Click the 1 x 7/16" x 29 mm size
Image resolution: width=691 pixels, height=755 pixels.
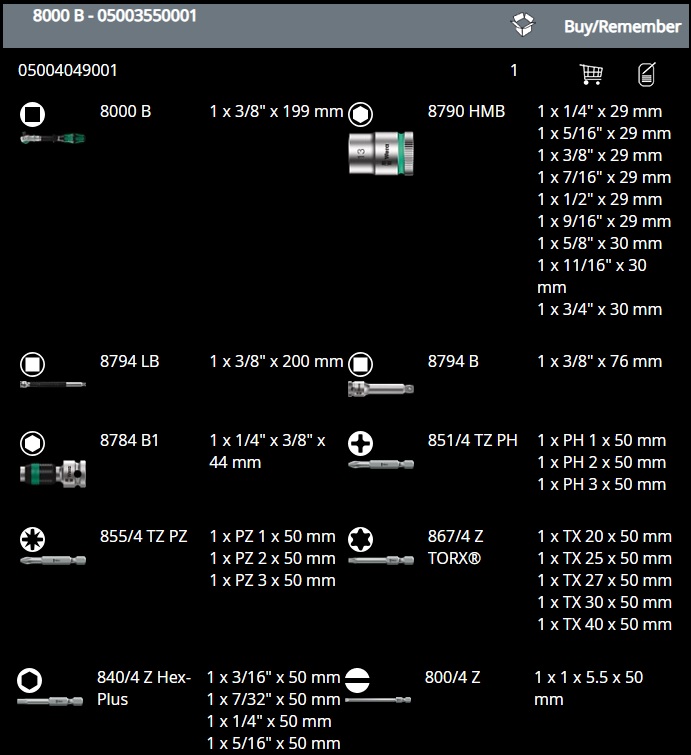(x=604, y=177)
